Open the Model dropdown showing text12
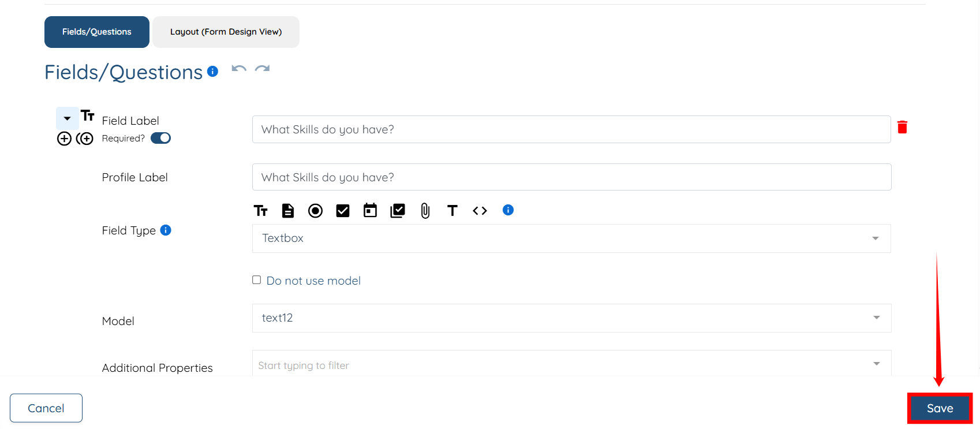 571,318
